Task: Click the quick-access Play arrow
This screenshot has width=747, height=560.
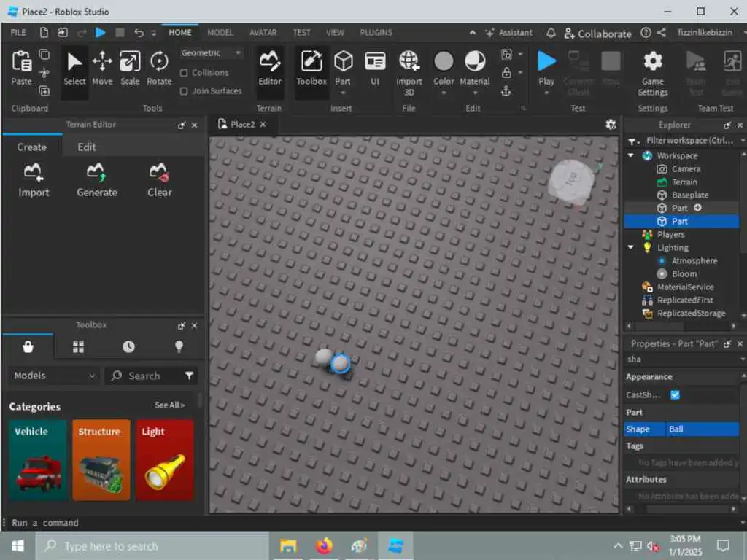Action: 100,32
